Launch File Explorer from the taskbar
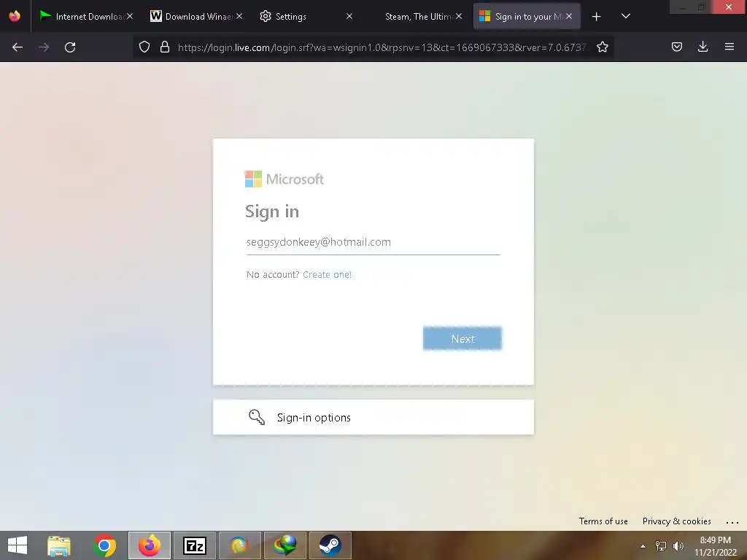Image resolution: width=747 pixels, height=560 pixels. pyautogui.click(x=59, y=545)
